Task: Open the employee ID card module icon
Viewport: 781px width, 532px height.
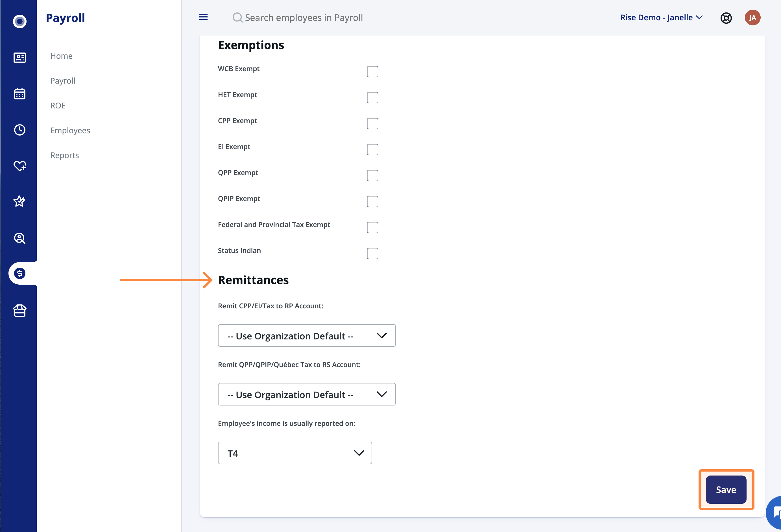Action: click(20, 58)
